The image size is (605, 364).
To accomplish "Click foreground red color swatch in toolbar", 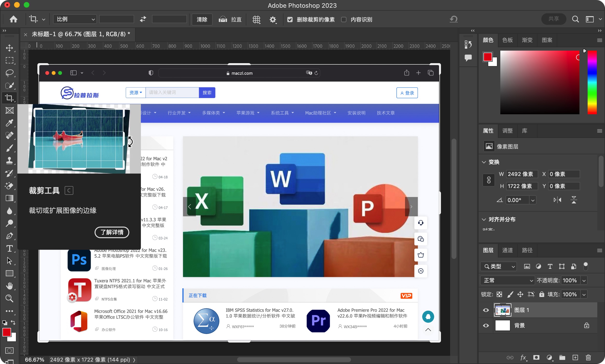I will coord(7,332).
